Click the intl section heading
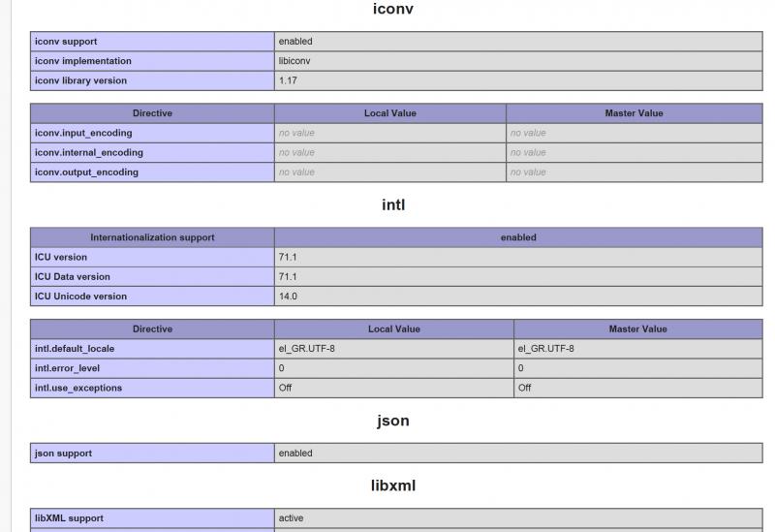Image resolution: width=775 pixels, height=532 pixels. point(393,204)
